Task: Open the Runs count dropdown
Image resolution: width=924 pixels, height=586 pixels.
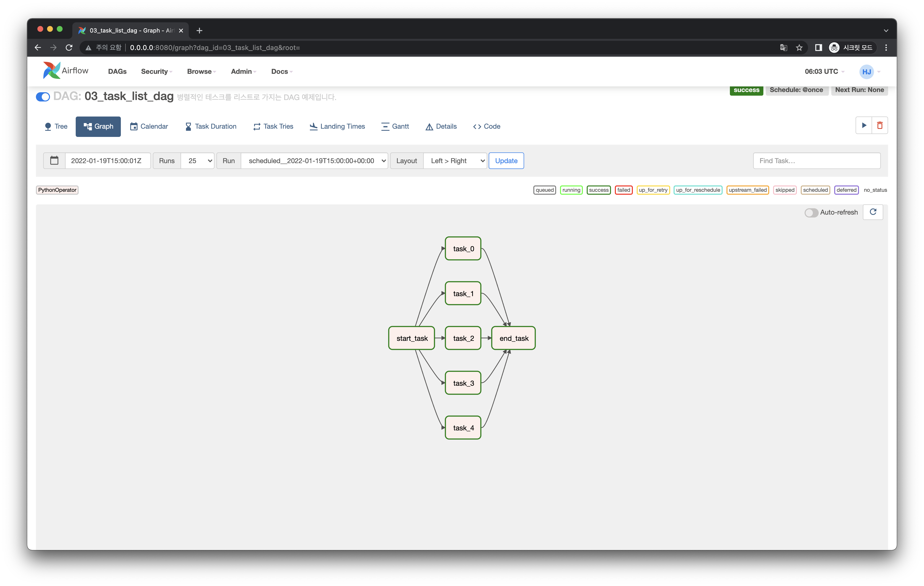Action: click(198, 160)
